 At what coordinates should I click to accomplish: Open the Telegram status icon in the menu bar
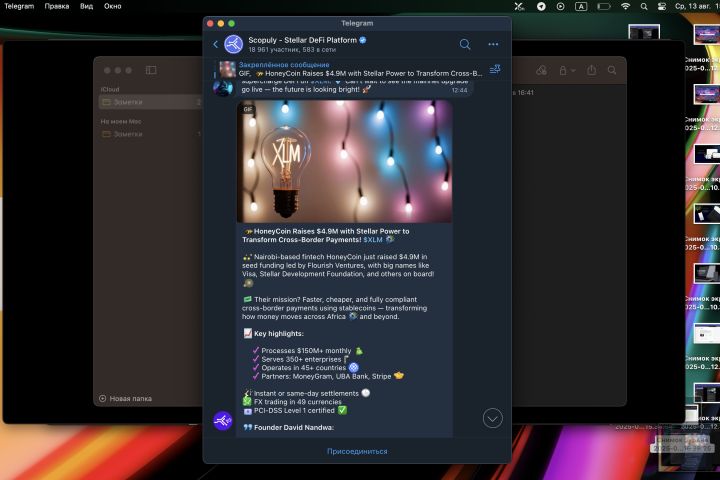click(541, 6)
